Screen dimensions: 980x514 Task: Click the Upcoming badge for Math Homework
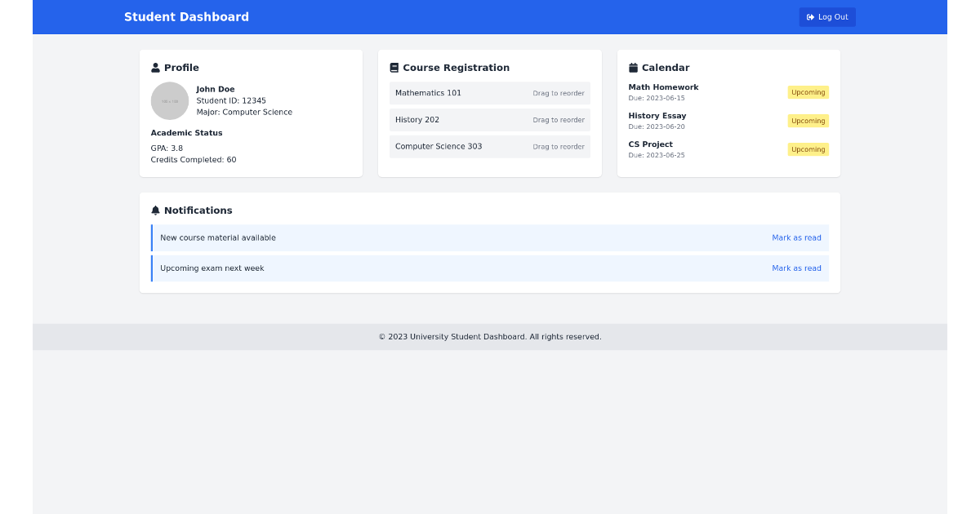[808, 92]
